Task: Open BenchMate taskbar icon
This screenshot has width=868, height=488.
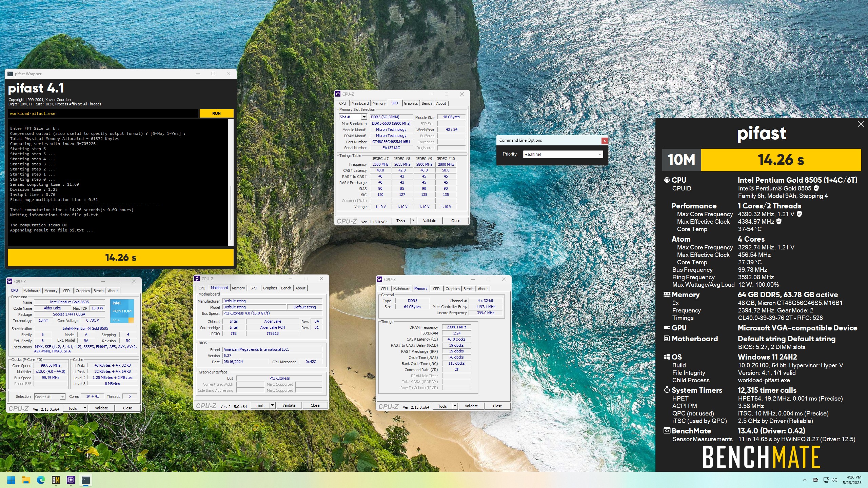Action: 56,480
